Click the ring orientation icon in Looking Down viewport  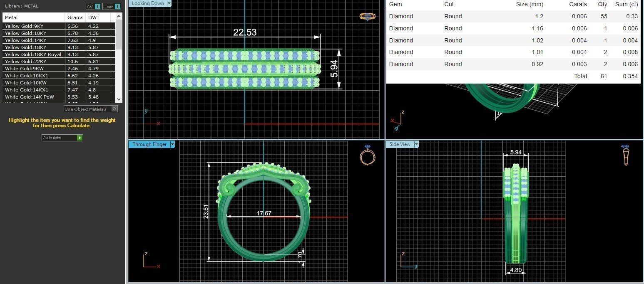[x=367, y=17]
